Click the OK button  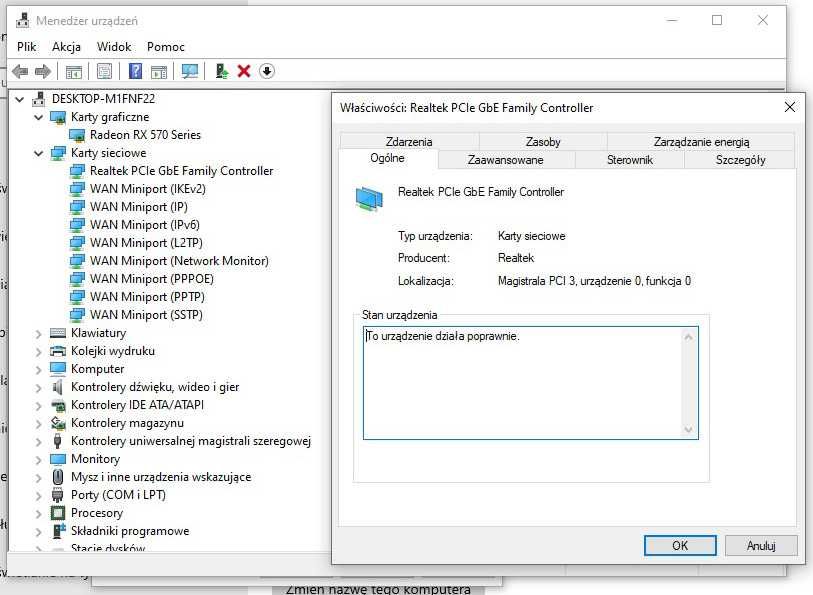click(x=680, y=546)
